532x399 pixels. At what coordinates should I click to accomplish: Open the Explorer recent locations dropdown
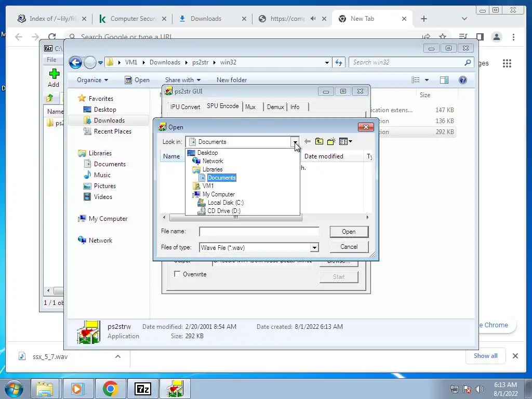tap(100, 63)
